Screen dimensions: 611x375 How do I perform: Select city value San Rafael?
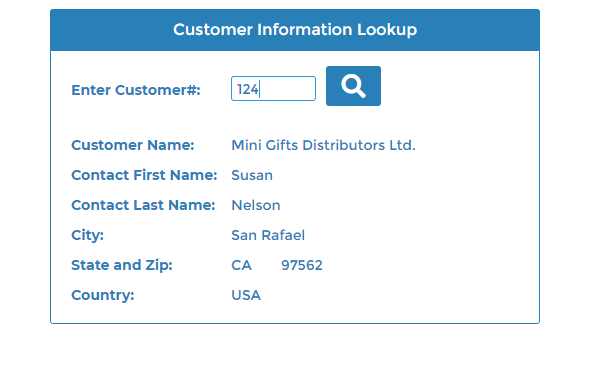tap(268, 235)
